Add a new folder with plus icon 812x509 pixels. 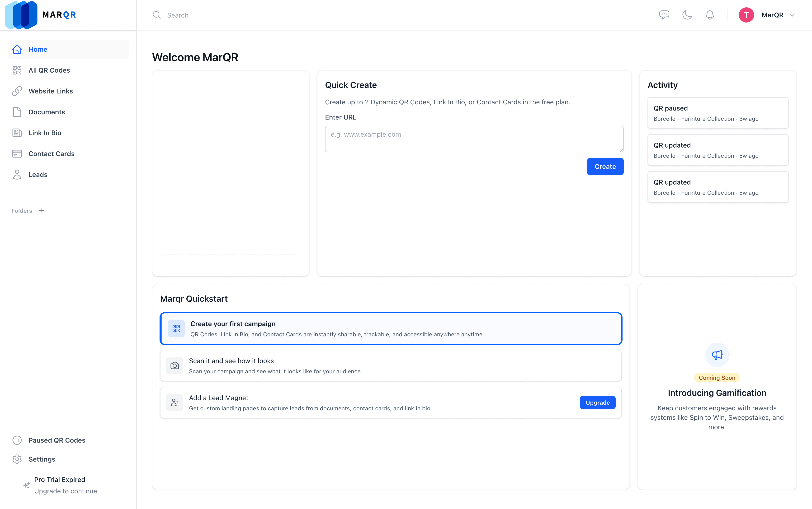point(42,211)
